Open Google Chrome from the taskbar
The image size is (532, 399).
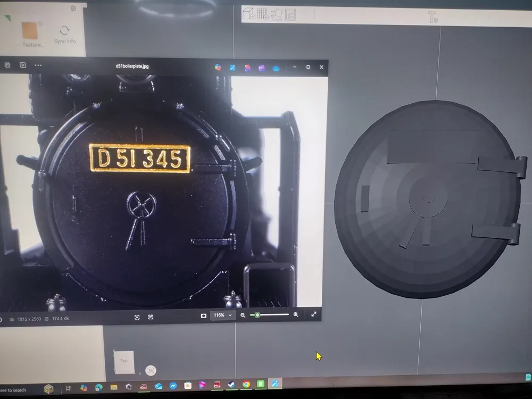coord(246,384)
